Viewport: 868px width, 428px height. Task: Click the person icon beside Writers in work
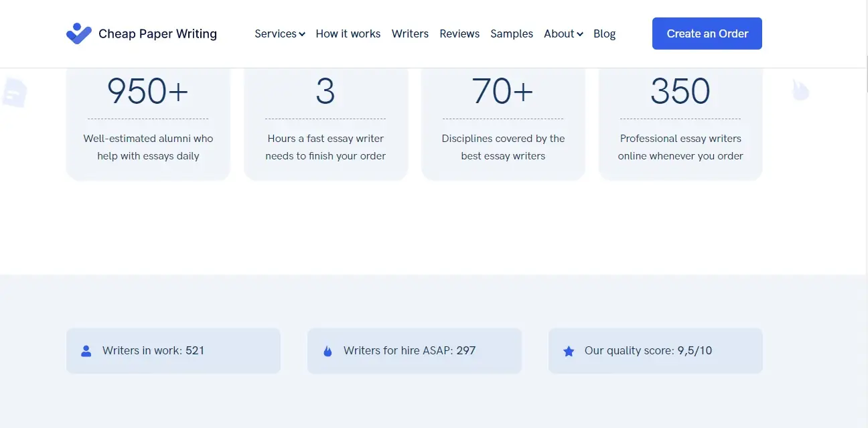(x=86, y=351)
